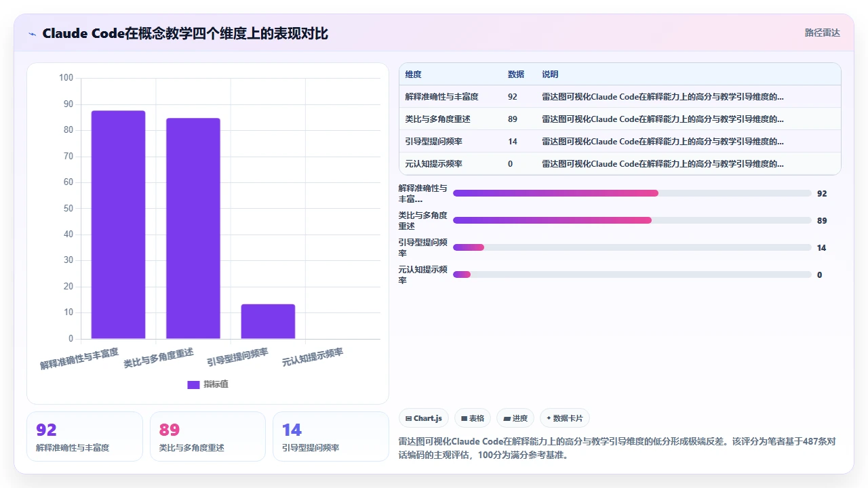868x488 pixels.
Task: Select the 解释准确性与丰富度 table row cell
Action: click(441, 97)
